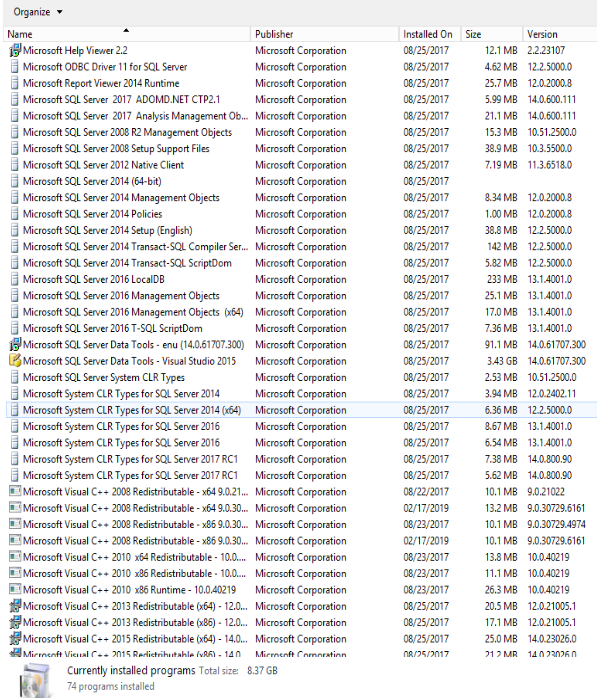Sort by Installed On column header
Image resolution: width=597 pixels, height=698 pixels.
pyautogui.click(x=429, y=34)
